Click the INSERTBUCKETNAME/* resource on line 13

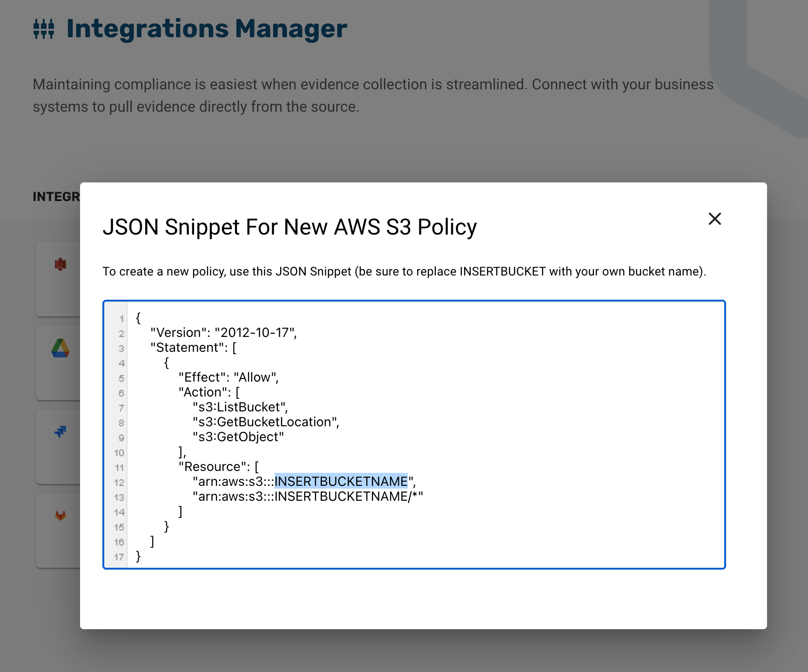coord(308,497)
